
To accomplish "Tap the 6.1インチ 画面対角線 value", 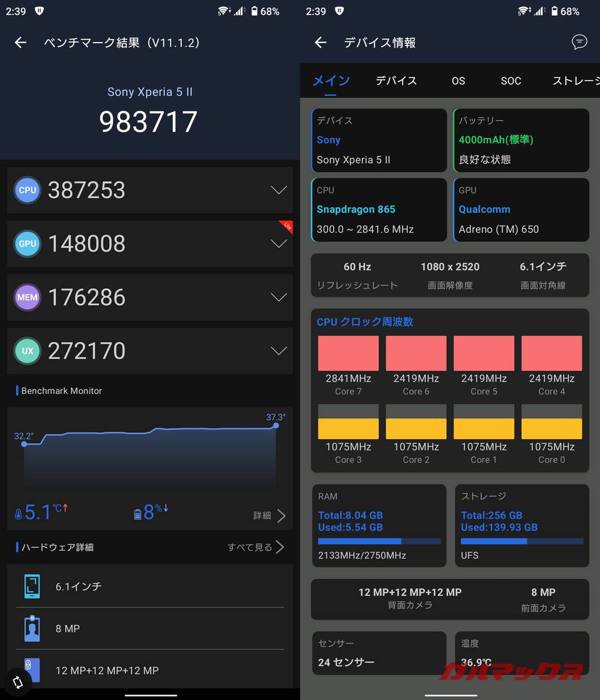I will [x=543, y=266].
